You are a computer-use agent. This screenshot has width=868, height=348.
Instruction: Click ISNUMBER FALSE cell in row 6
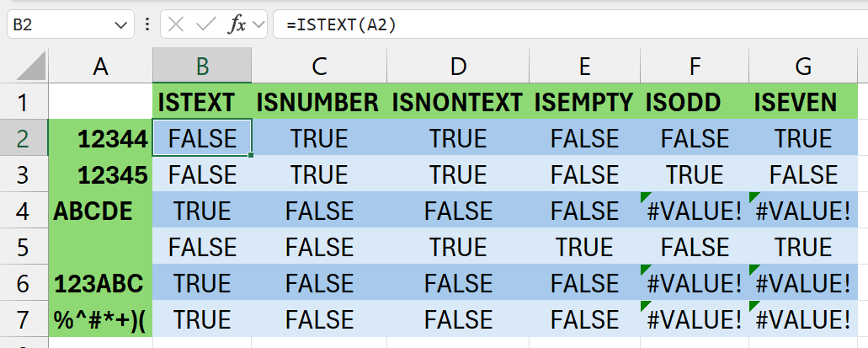pyautogui.click(x=319, y=284)
